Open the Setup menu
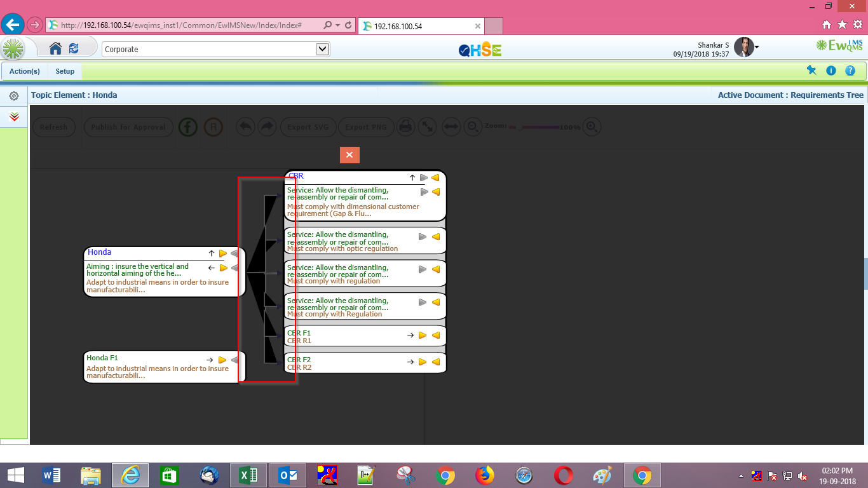 (x=65, y=71)
